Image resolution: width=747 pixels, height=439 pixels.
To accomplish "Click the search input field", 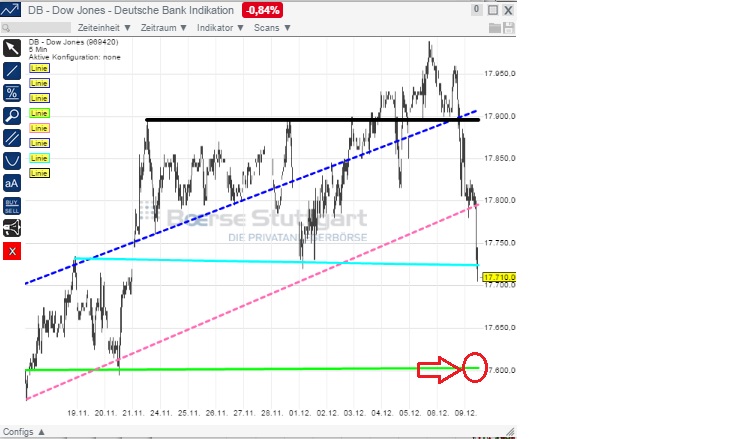I will (x=36, y=28).
